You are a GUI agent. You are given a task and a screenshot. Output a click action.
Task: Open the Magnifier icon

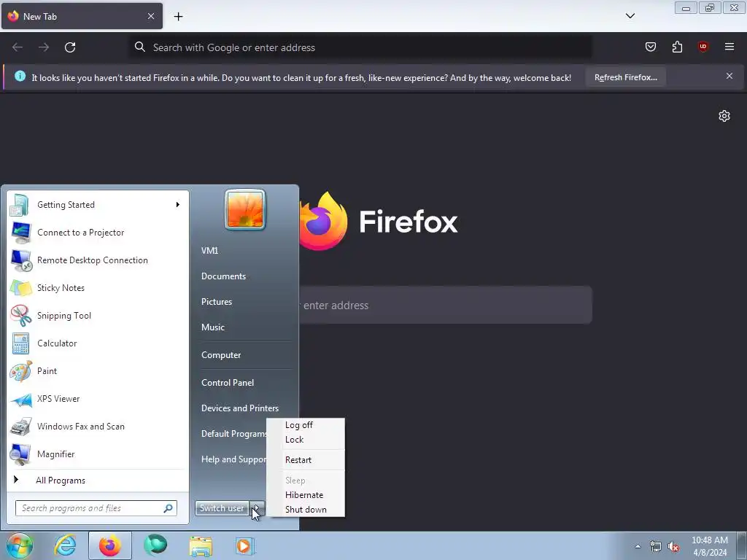(x=20, y=454)
